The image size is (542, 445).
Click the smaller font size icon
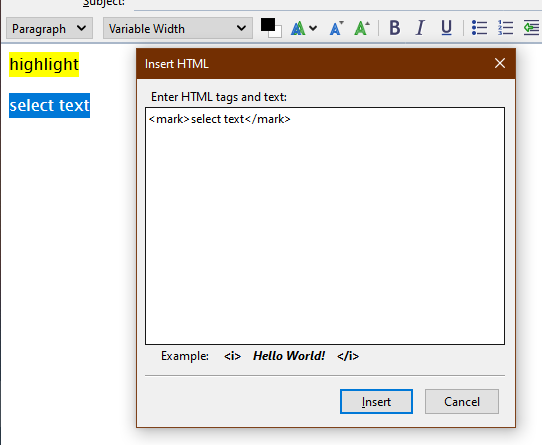click(336, 28)
